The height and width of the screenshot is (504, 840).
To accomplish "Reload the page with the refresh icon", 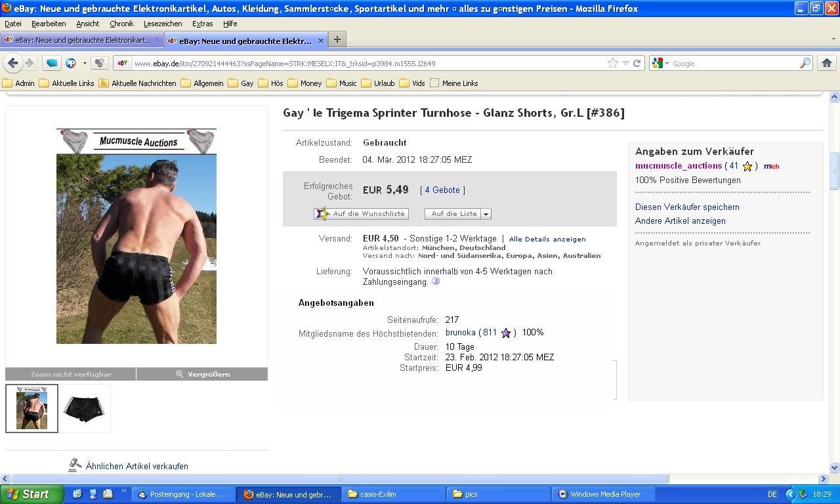I will 637,64.
